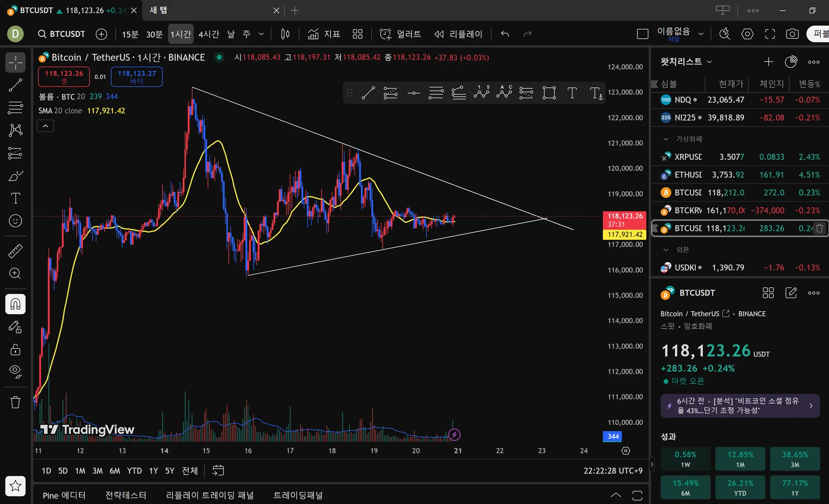Open the Bitcoin news analysis headline link
Screen dimensions: 829x504
(740, 406)
